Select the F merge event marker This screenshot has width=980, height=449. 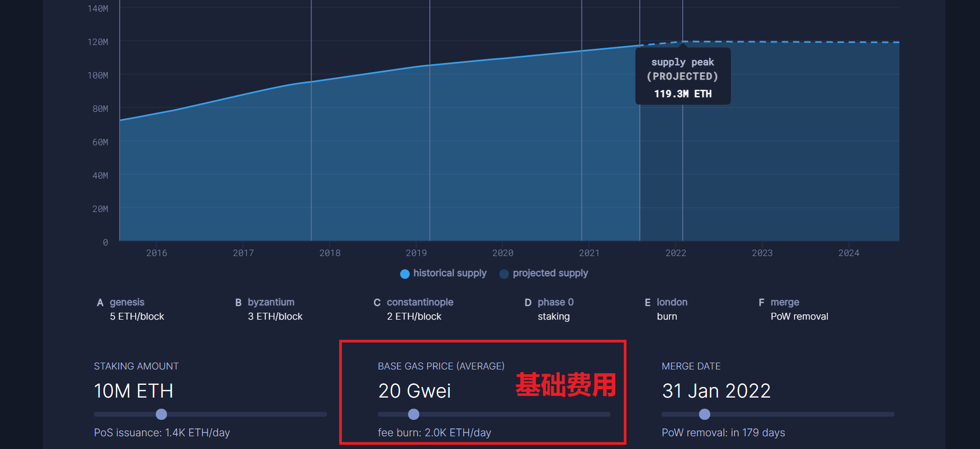click(793, 309)
